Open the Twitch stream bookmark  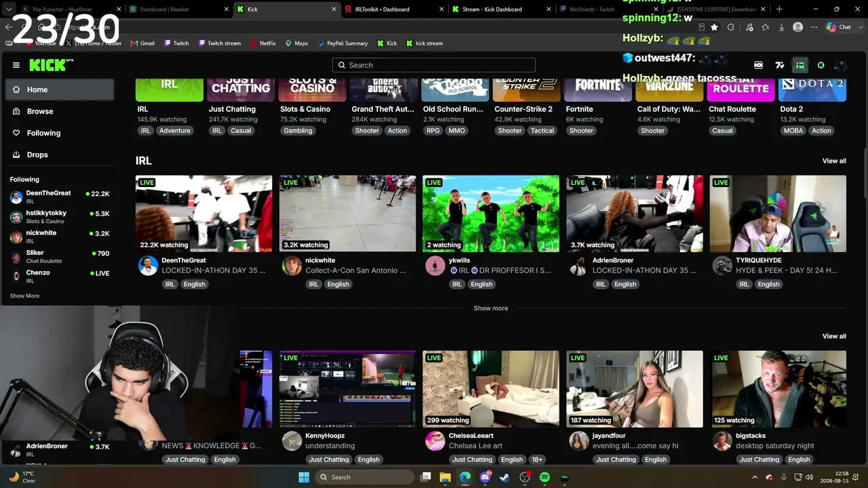[219, 43]
